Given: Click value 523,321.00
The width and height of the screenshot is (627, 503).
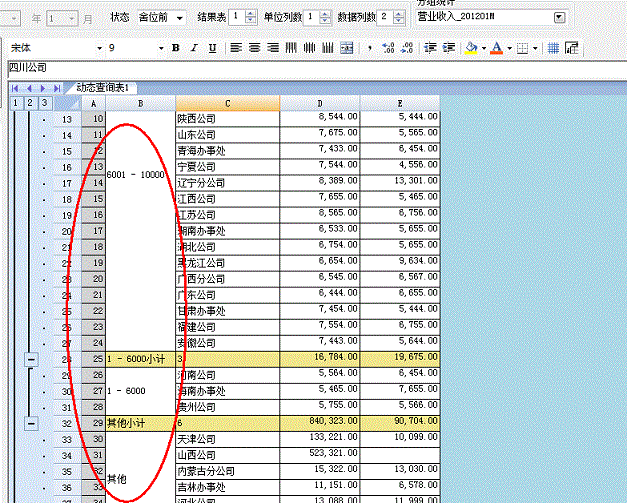Looking at the screenshot, I should tap(320, 455).
